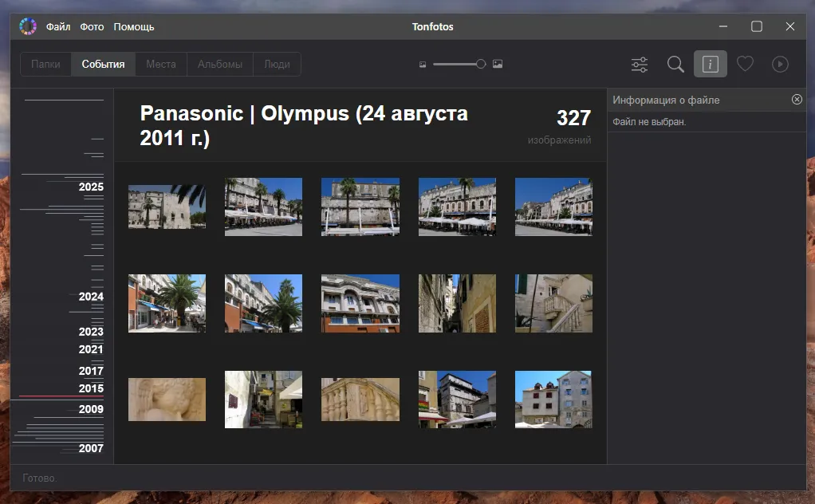
Task: Open the filter settings icon
Action: (639, 64)
